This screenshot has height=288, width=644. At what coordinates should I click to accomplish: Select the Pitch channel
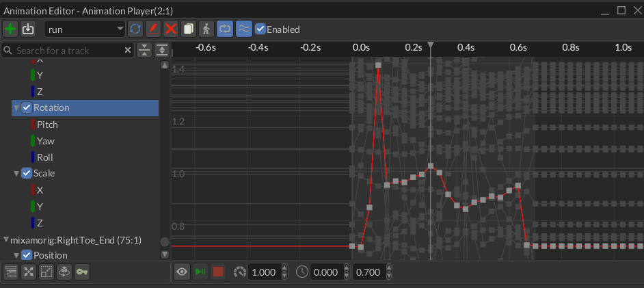47,125
